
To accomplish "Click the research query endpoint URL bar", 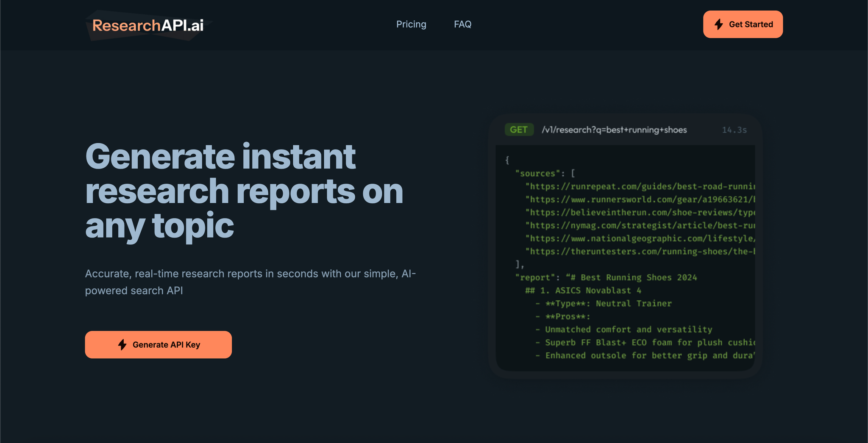I will [x=615, y=130].
